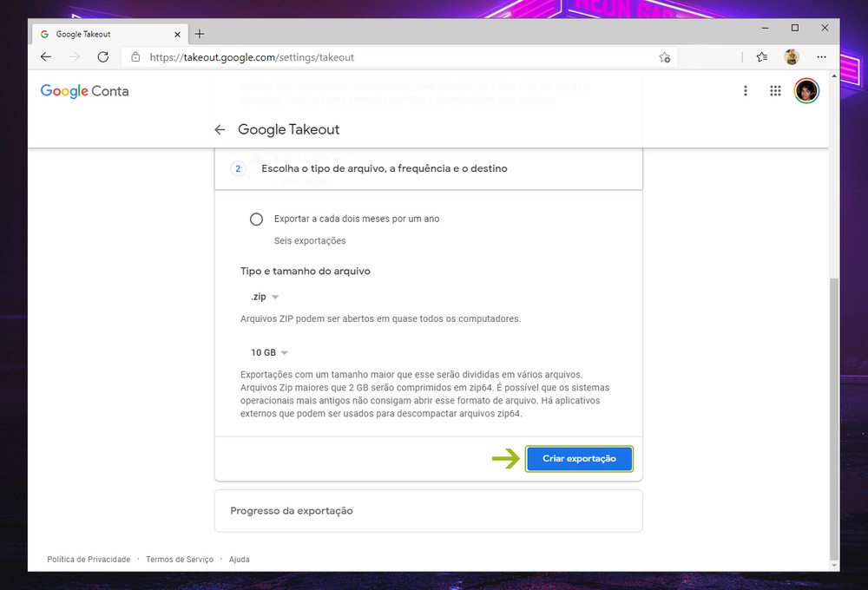This screenshot has width=868, height=590.
Task: Open the favorites list icon in toolbar
Action: click(762, 57)
